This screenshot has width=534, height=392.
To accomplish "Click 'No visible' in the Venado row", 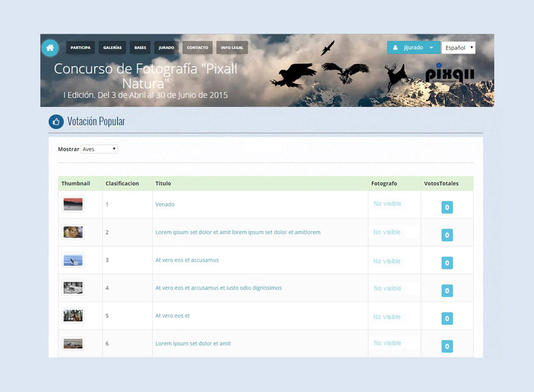I will 387,203.
